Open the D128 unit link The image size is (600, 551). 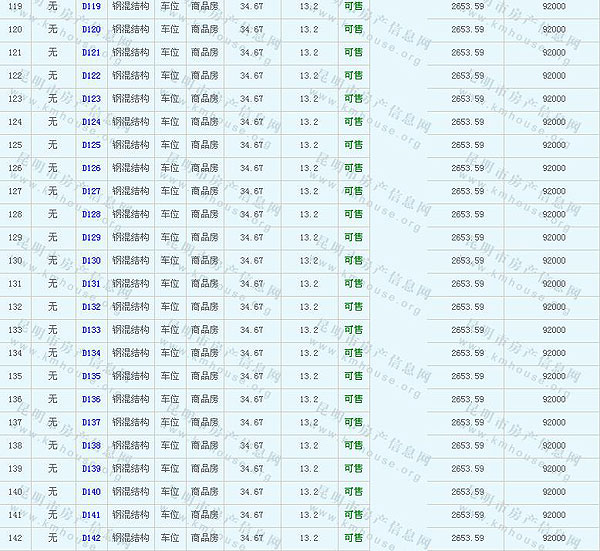91,214
